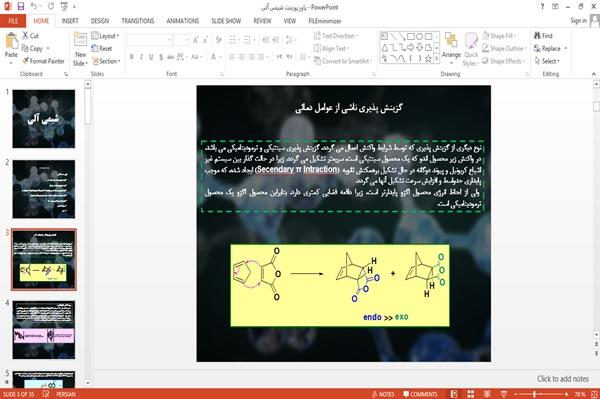Select the oval shape in shapes gallery
This screenshot has width=600, height=399.
(x=420, y=36)
